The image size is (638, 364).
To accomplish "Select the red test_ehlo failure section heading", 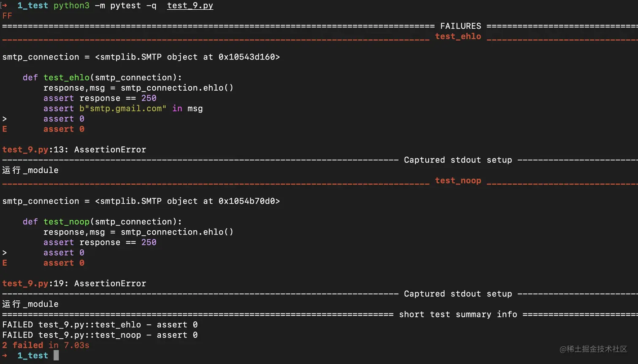I will tap(458, 37).
